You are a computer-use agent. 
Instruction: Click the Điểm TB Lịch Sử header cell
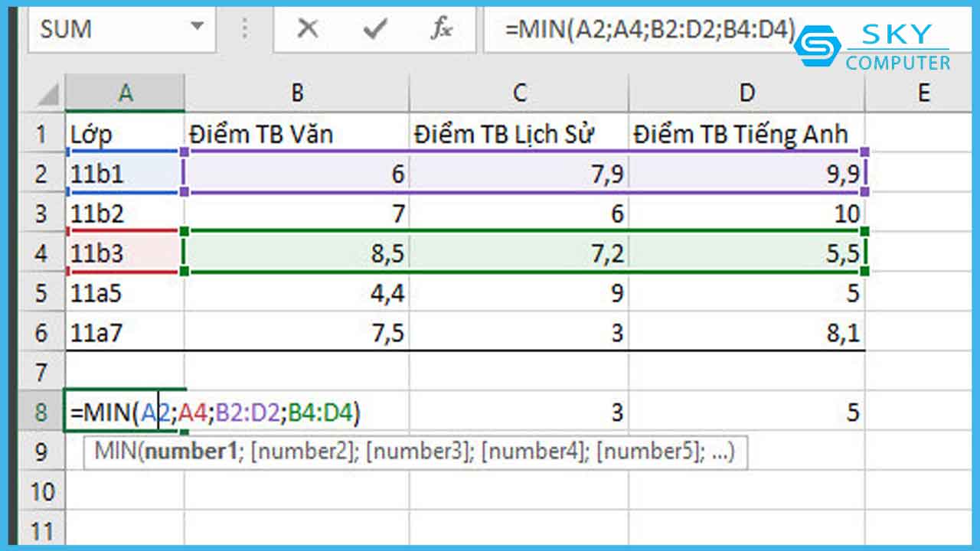tap(519, 134)
